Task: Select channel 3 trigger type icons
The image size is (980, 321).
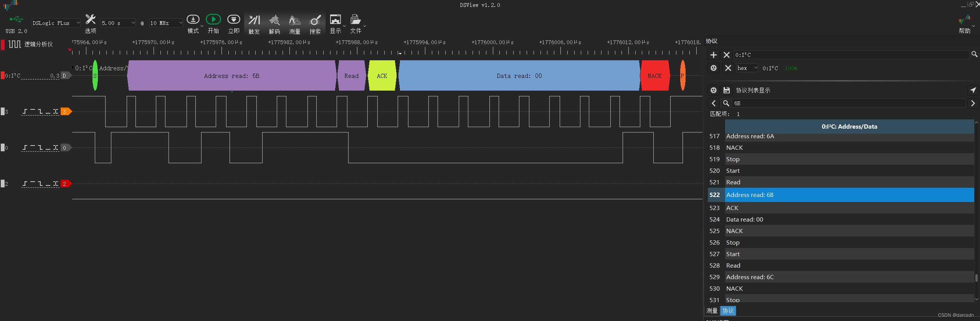Action: click(x=40, y=111)
